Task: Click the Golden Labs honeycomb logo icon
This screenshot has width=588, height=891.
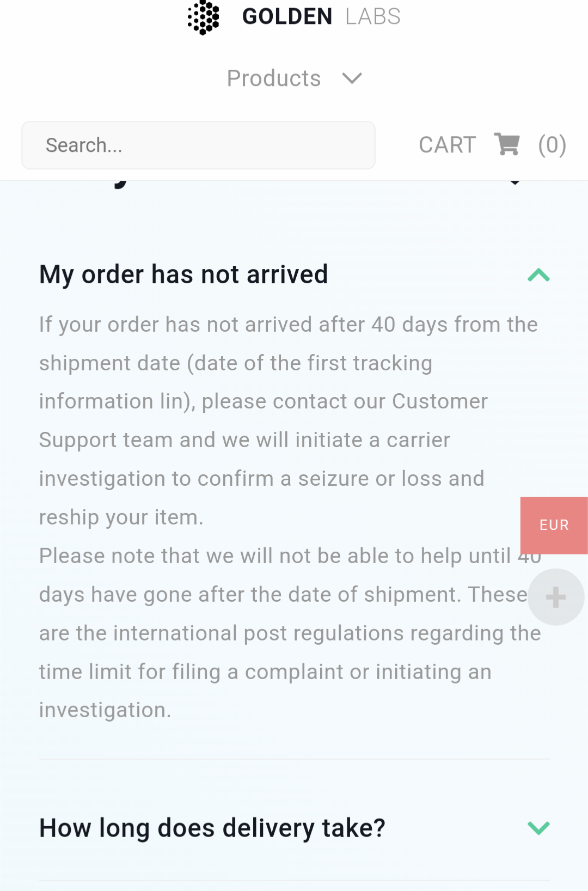Action: 202,18
